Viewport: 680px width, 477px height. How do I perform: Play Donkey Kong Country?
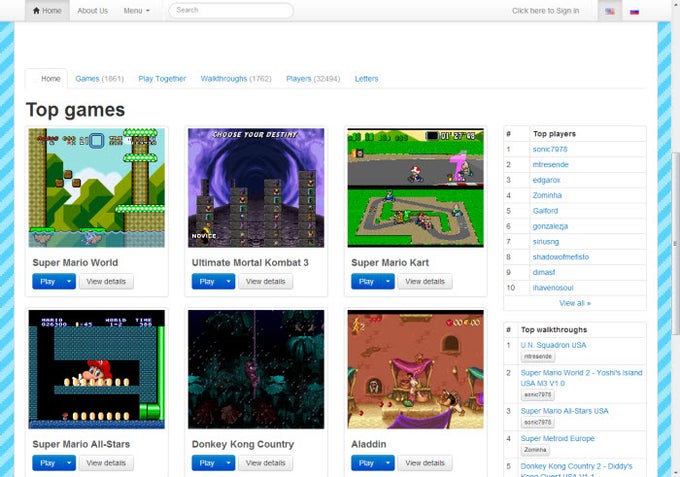[207, 463]
